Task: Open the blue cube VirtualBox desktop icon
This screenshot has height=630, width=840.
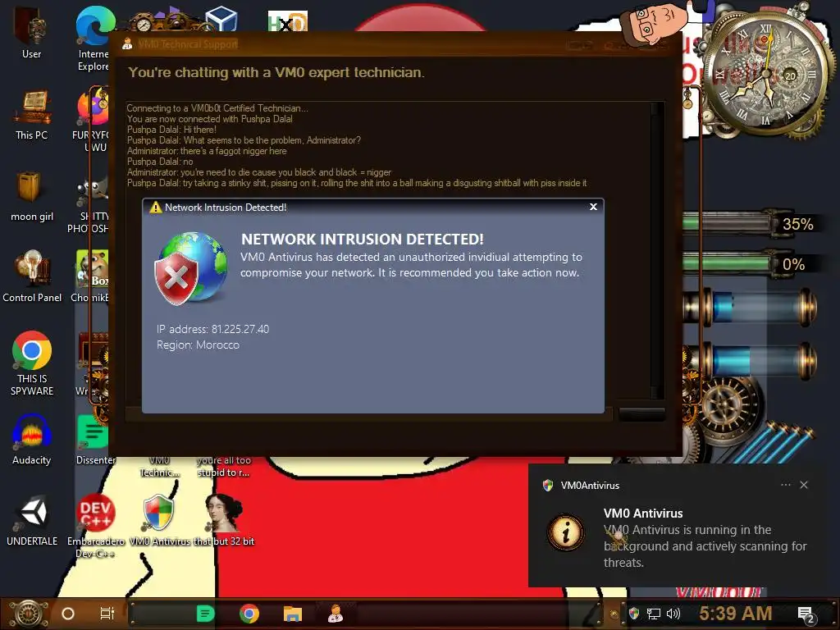Action: point(221,20)
